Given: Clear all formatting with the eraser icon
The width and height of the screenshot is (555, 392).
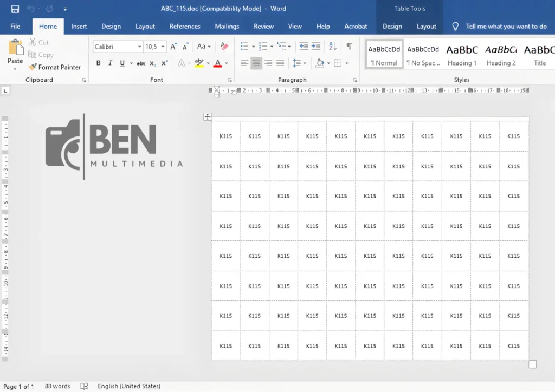Looking at the screenshot, I should click(x=224, y=47).
